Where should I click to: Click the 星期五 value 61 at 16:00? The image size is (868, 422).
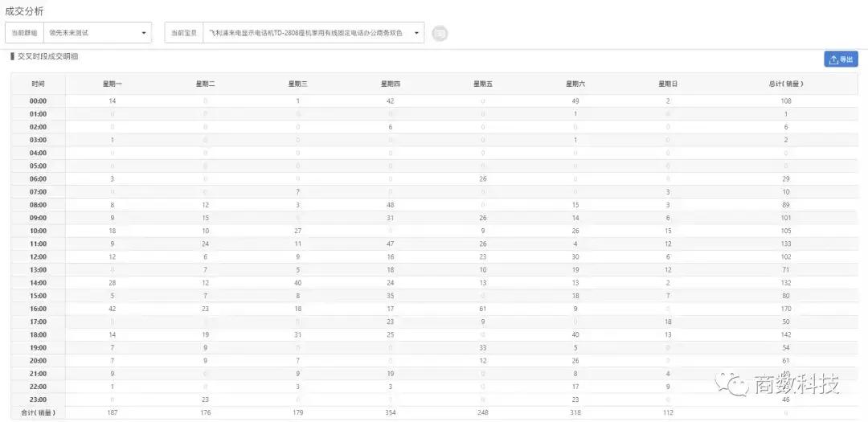pyautogui.click(x=483, y=309)
